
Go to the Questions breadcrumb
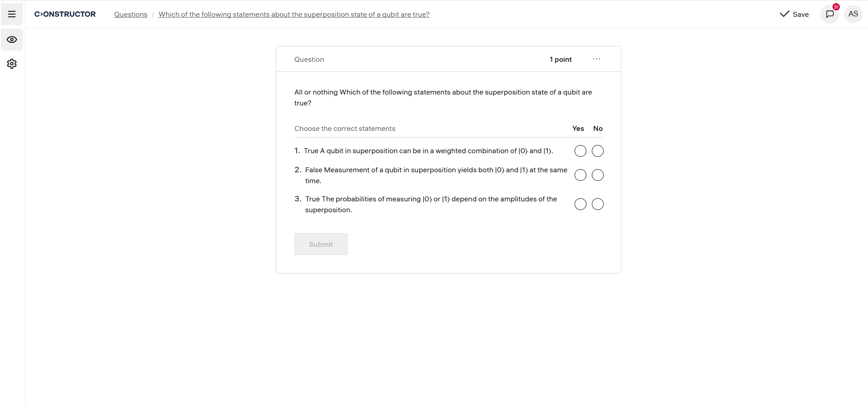click(131, 14)
